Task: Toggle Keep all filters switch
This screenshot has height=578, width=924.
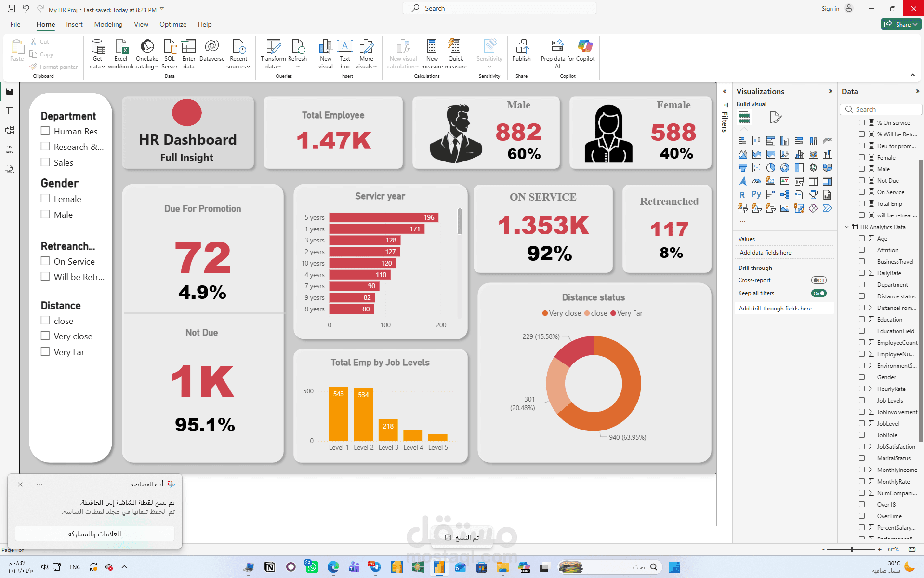Action: (819, 293)
